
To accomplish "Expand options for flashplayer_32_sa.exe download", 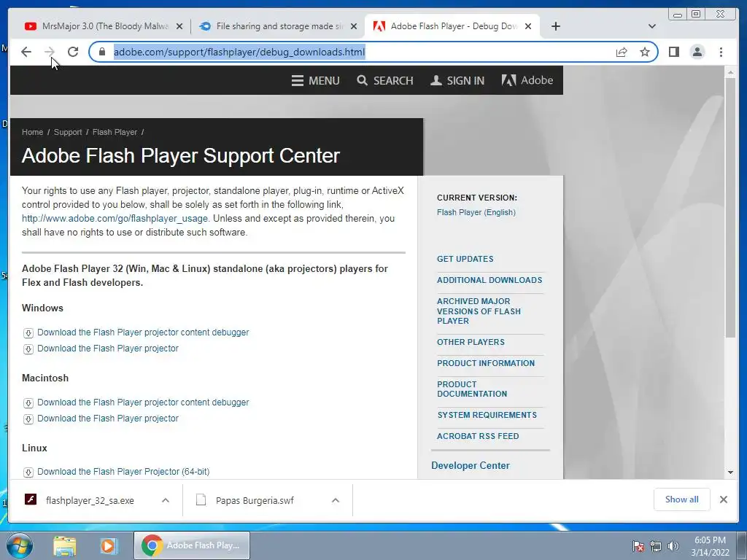I will 166,500.
